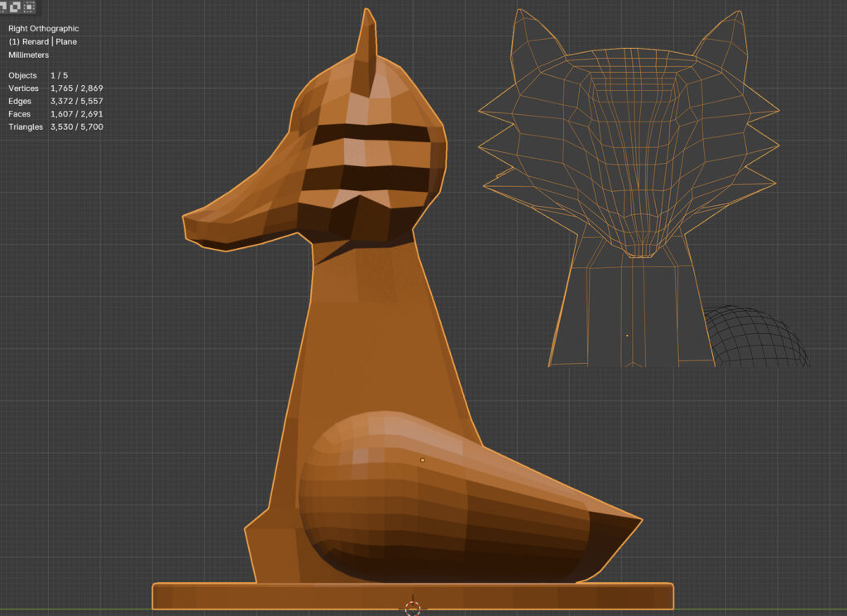Click the "(1) Renard | Plane" text
This screenshot has height=616, width=847.
point(43,41)
